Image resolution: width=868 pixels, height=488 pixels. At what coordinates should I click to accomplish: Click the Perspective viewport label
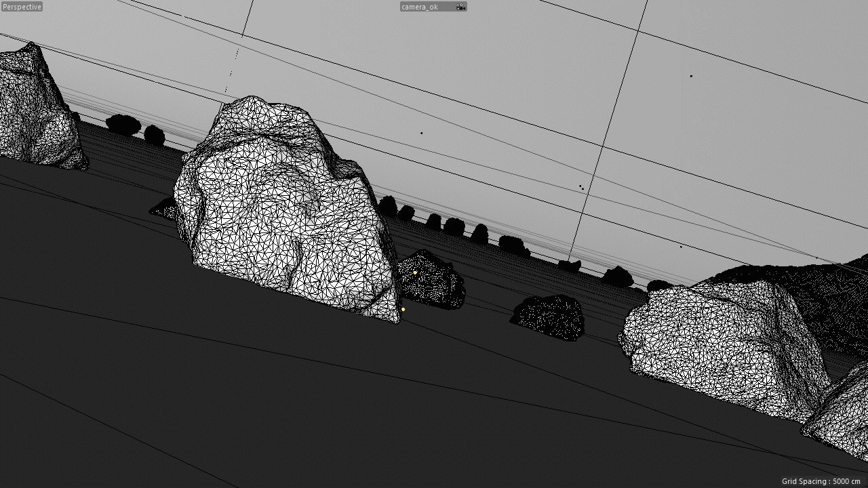coord(22,7)
